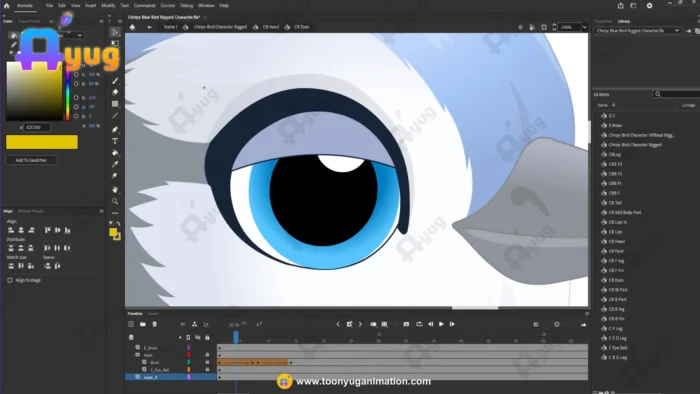Select E Brow symbol in library
The height and width of the screenshot is (394, 700).
click(x=615, y=125)
